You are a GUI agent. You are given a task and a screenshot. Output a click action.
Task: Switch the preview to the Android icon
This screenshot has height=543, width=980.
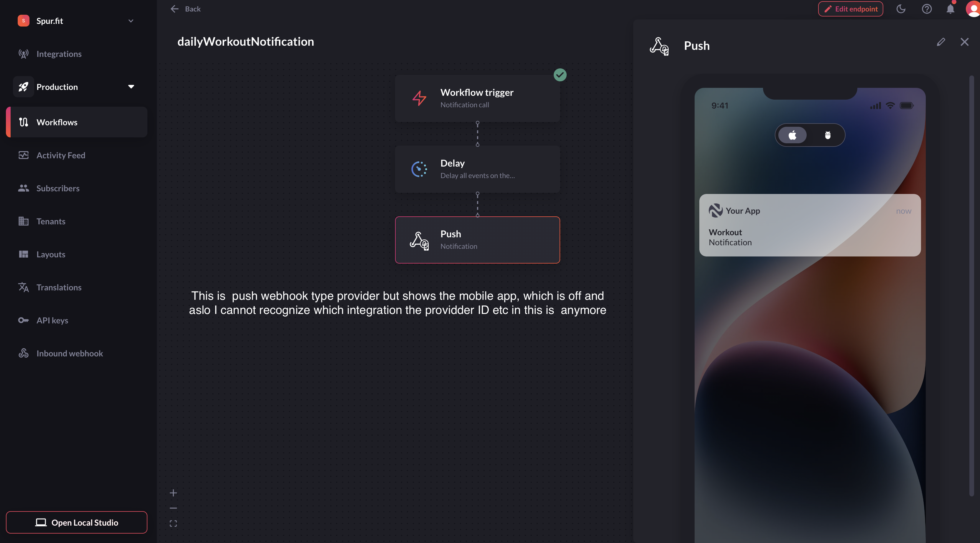(828, 135)
